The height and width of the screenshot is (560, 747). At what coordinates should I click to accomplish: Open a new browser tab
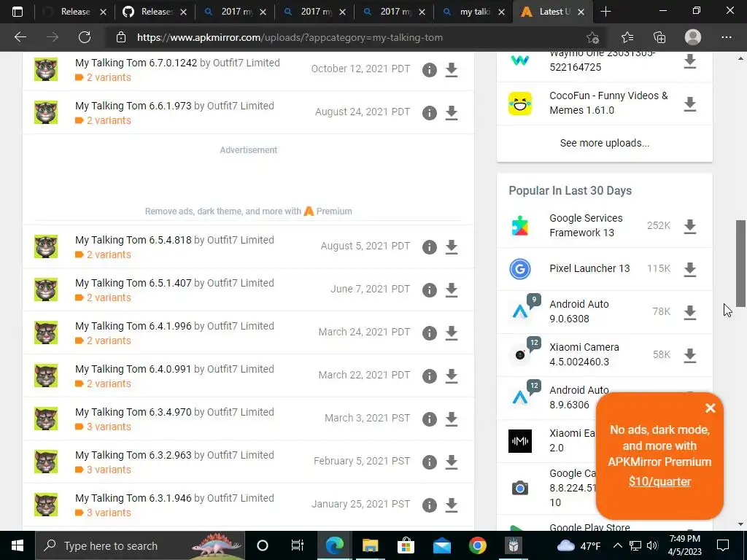605,12
